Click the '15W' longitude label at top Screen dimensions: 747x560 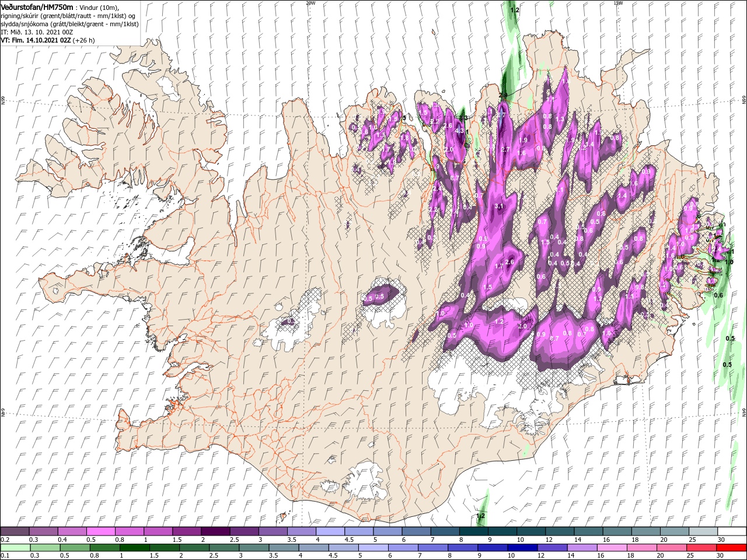[617, 2]
